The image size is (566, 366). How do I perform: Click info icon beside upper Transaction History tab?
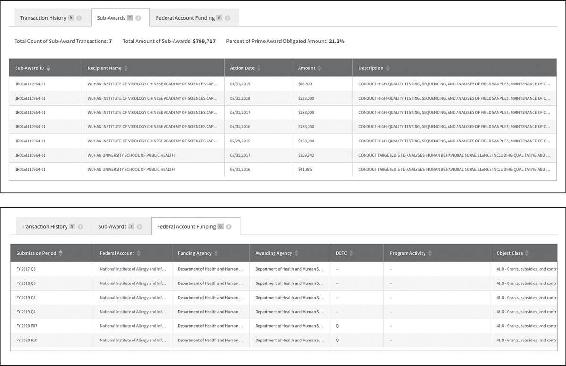point(79,18)
